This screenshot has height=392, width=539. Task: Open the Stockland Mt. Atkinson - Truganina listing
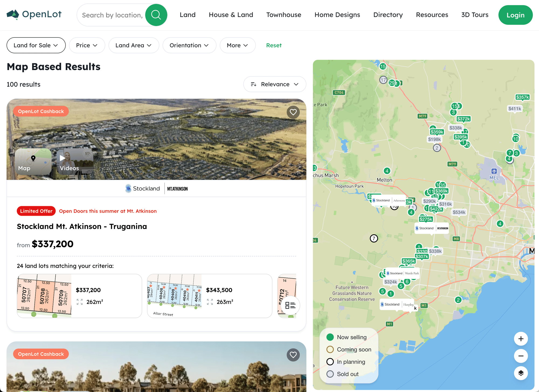click(82, 226)
